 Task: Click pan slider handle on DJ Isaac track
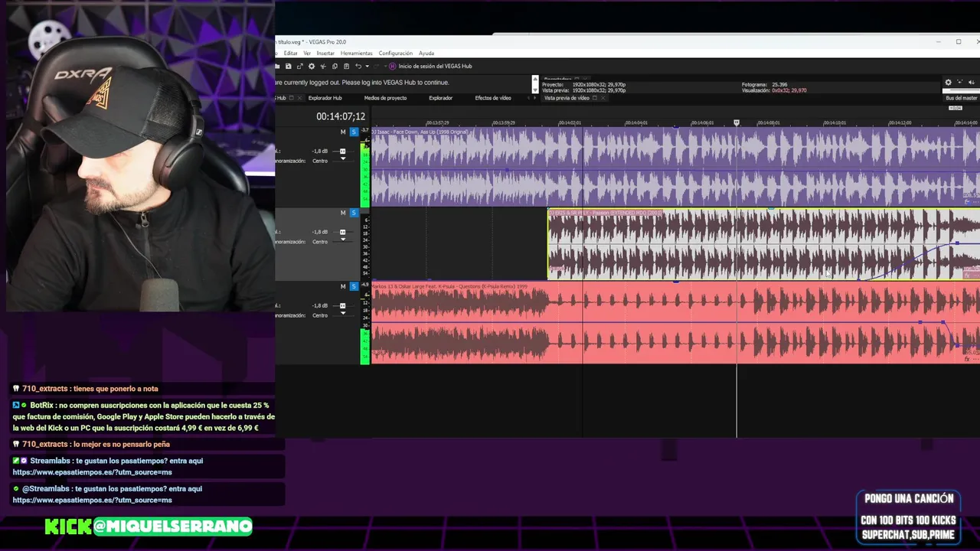(x=343, y=158)
